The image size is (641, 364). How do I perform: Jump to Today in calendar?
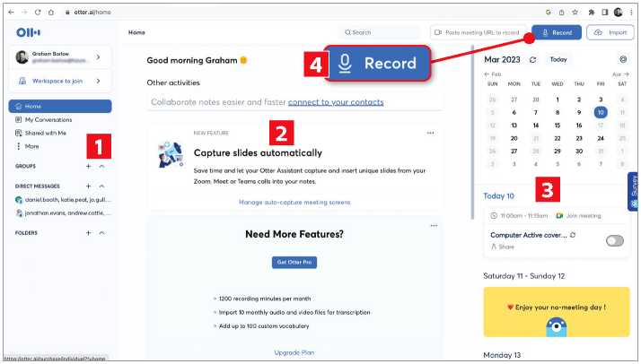pos(558,59)
